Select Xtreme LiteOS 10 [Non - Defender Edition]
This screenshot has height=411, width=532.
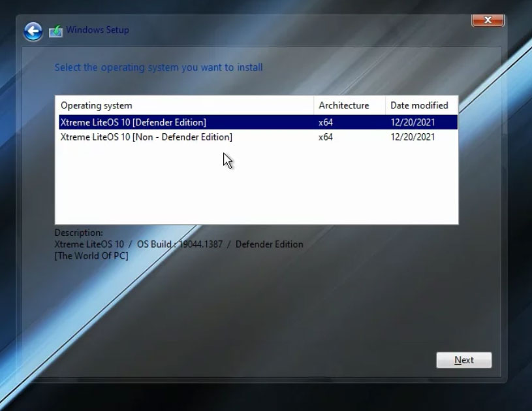(x=145, y=137)
